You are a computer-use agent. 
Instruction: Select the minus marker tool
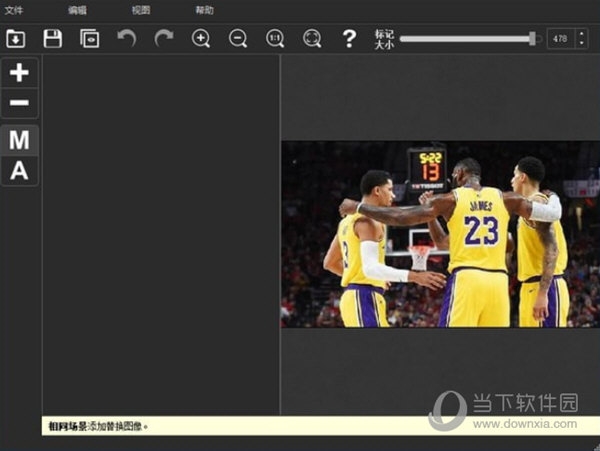tap(20, 103)
